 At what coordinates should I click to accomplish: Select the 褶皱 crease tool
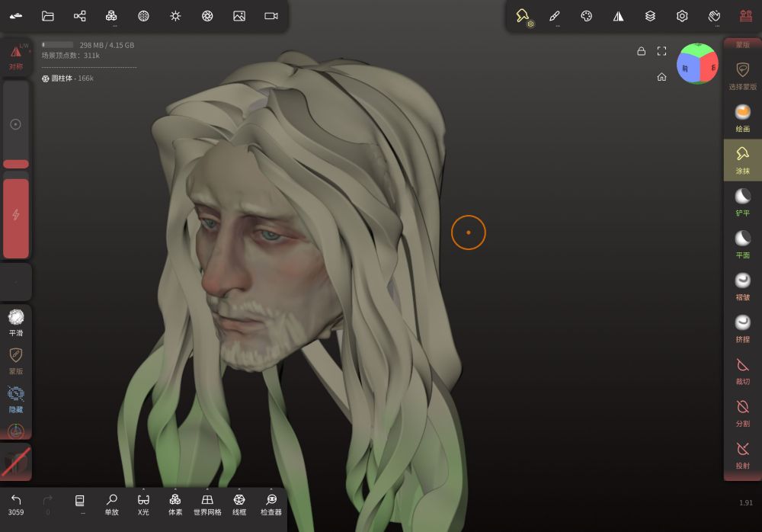click(x=742, y=287)
